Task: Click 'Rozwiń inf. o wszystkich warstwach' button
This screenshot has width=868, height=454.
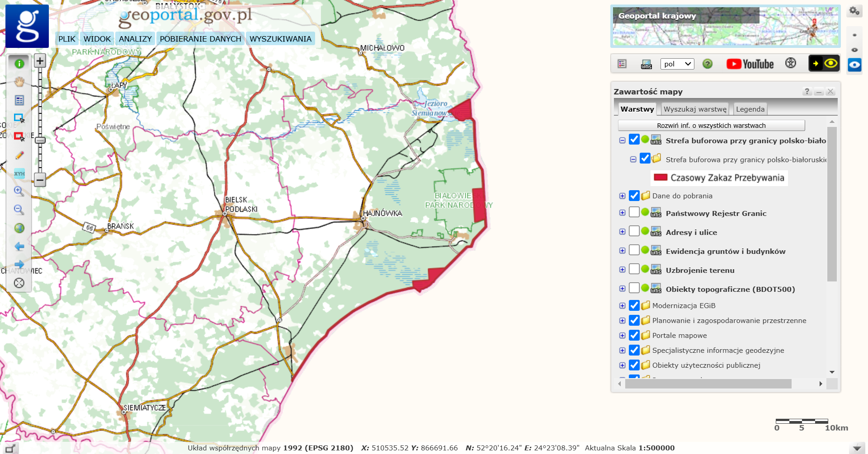Action: coord(711,126)
